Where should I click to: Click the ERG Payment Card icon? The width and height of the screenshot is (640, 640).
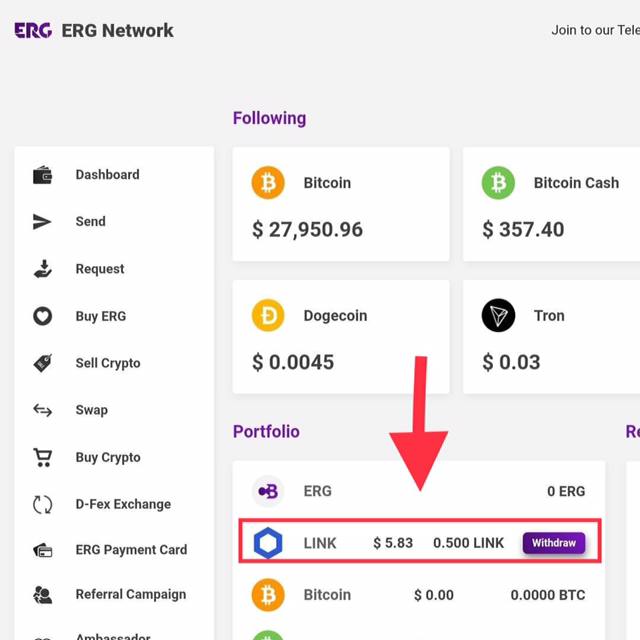coord(42,550)
